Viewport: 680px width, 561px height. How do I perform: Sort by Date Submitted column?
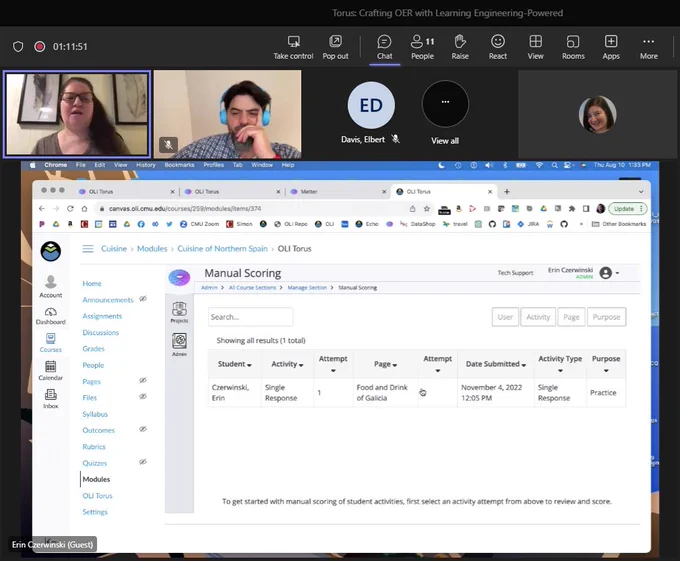click(496, 364)
